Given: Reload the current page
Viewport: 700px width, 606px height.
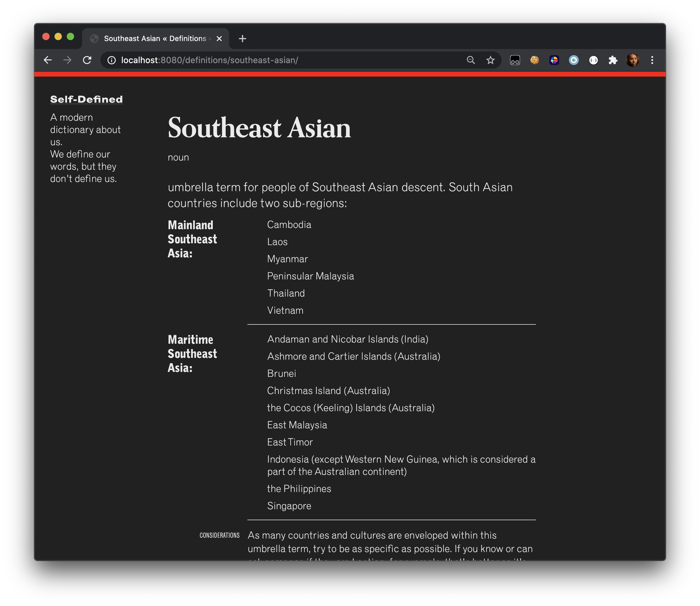Looking at the screenshot, I should tap(87, 60).
